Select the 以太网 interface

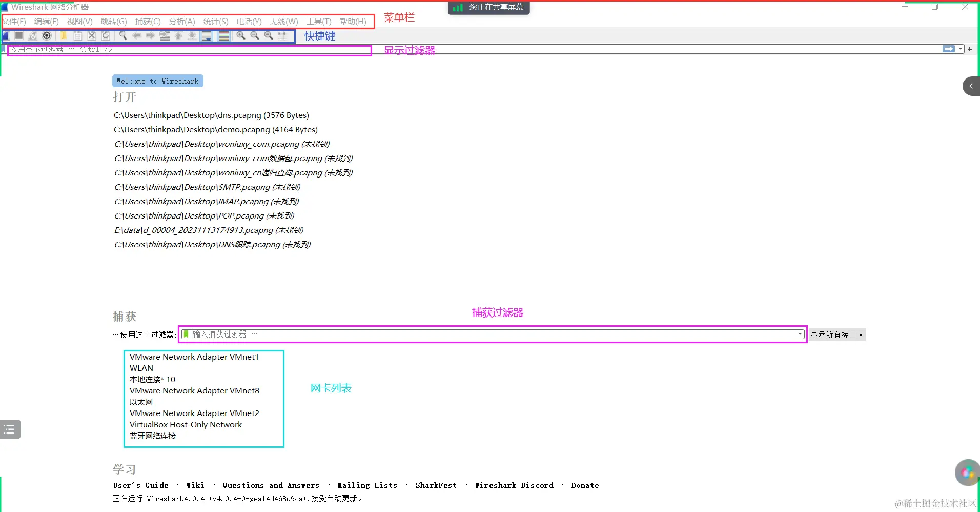(141, 402)
